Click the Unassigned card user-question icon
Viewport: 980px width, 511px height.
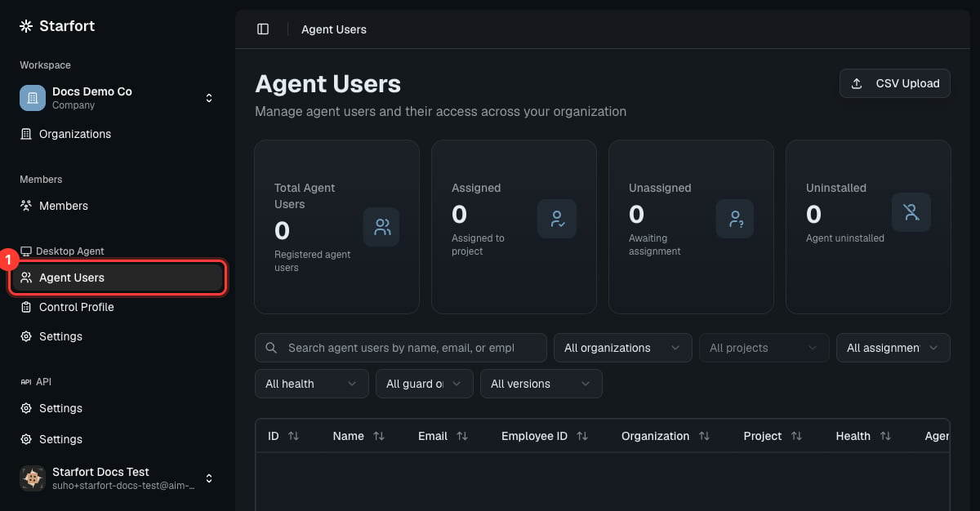[x=735, y=219]
